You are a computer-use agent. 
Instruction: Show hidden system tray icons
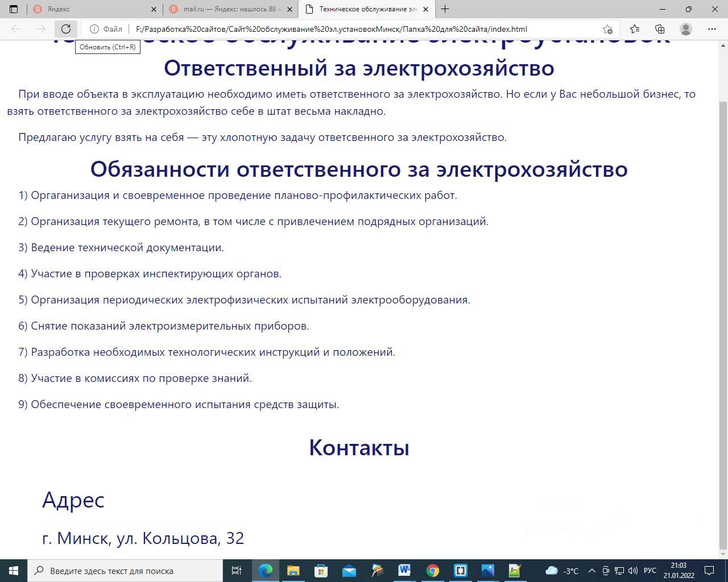click(591, 571)
